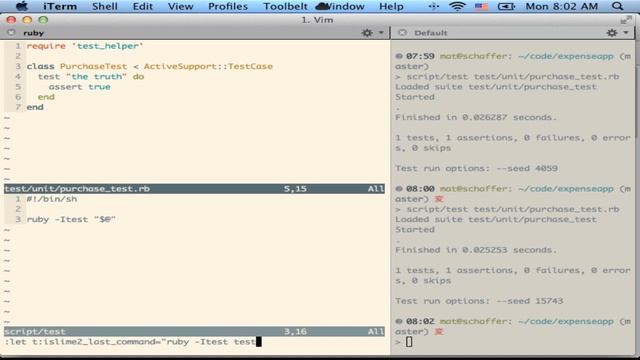Click "assert true" on line 5

(80, 87)
